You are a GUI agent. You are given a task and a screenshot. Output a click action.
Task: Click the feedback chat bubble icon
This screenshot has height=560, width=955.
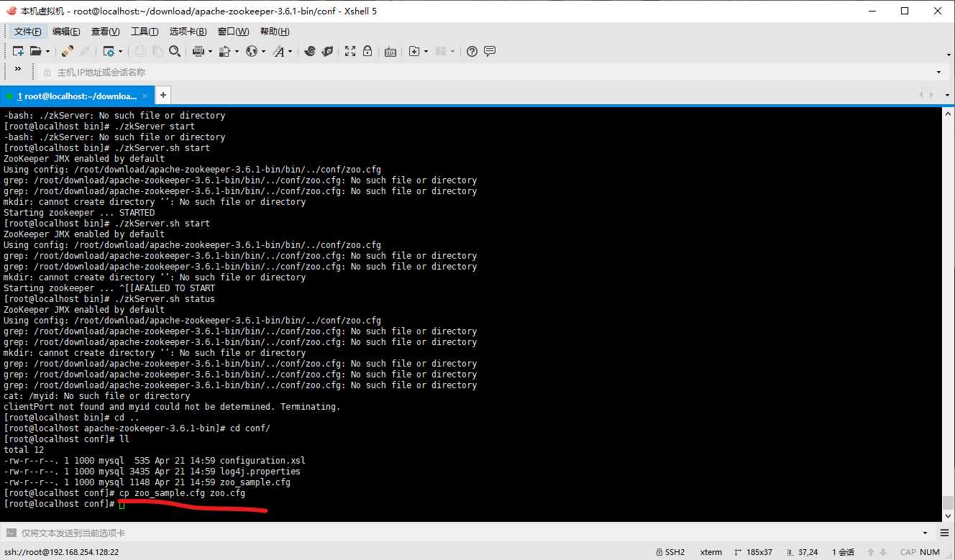pos(490,51)
